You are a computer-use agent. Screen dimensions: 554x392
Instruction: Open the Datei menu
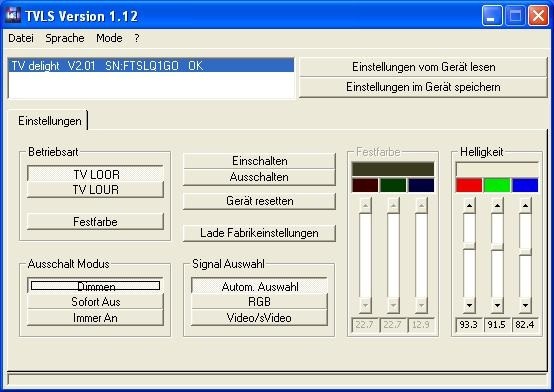tap(21, 38)
